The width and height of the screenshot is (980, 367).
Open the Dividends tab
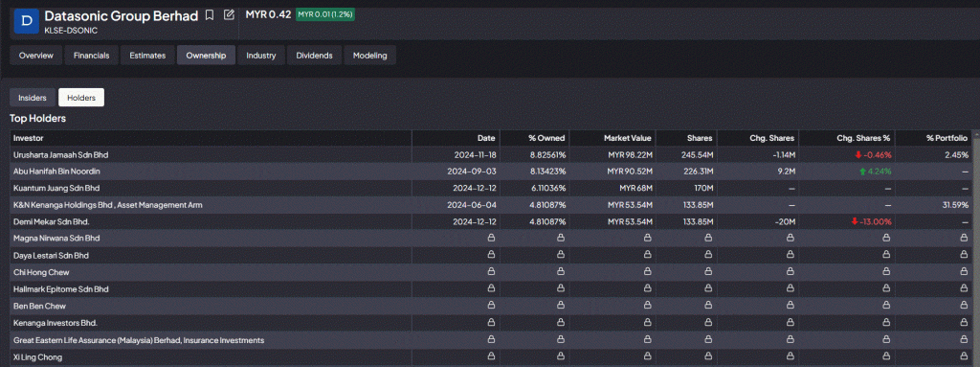[x=314, y=56]
